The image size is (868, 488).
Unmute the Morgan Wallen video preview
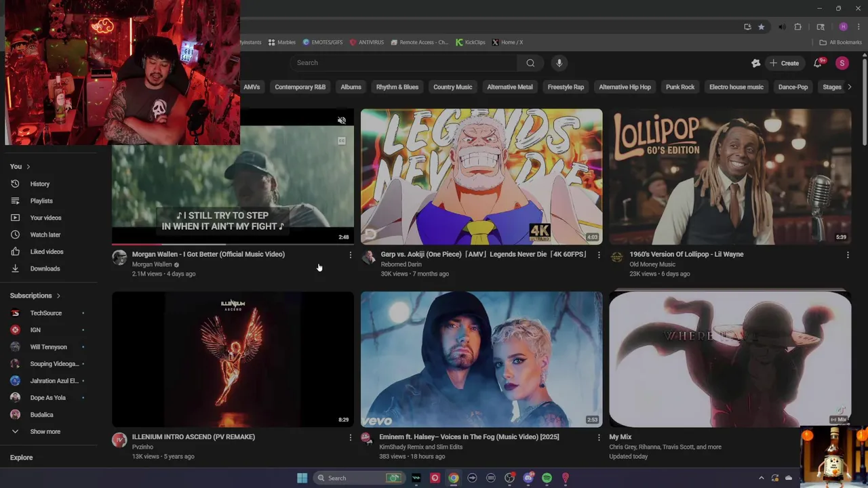(342, 121)
